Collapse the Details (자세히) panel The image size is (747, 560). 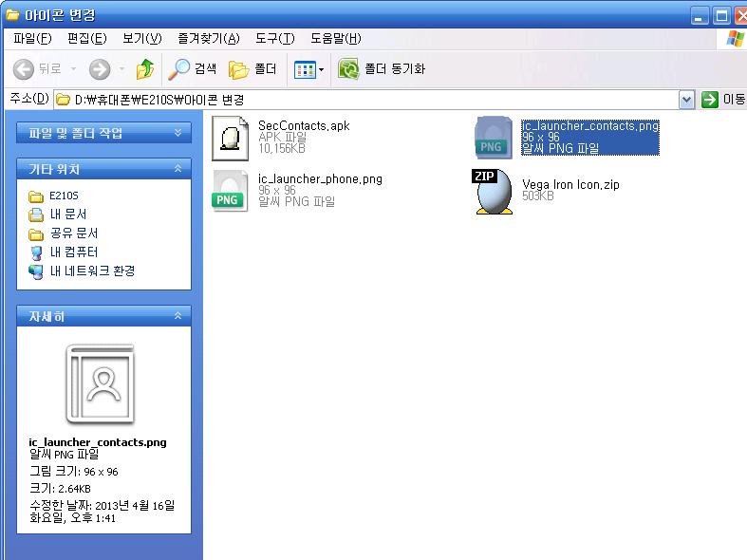177,317
